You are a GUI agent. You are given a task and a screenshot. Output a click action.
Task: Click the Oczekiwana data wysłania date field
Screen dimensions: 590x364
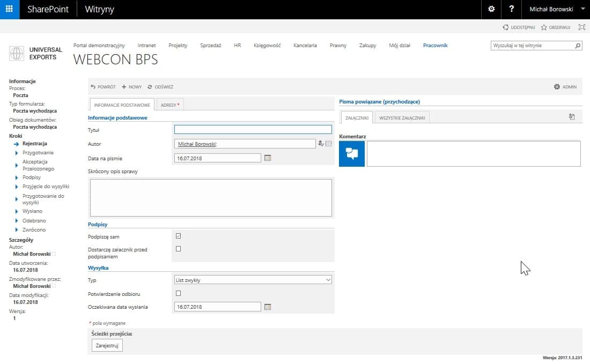[x=217, y=307]
